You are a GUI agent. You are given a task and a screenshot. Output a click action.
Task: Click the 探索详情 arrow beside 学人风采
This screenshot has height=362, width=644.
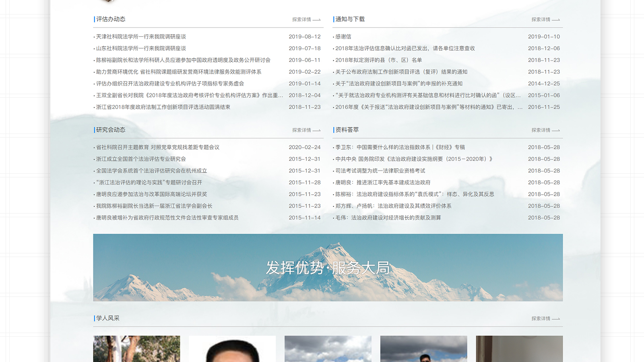point(545,318)
